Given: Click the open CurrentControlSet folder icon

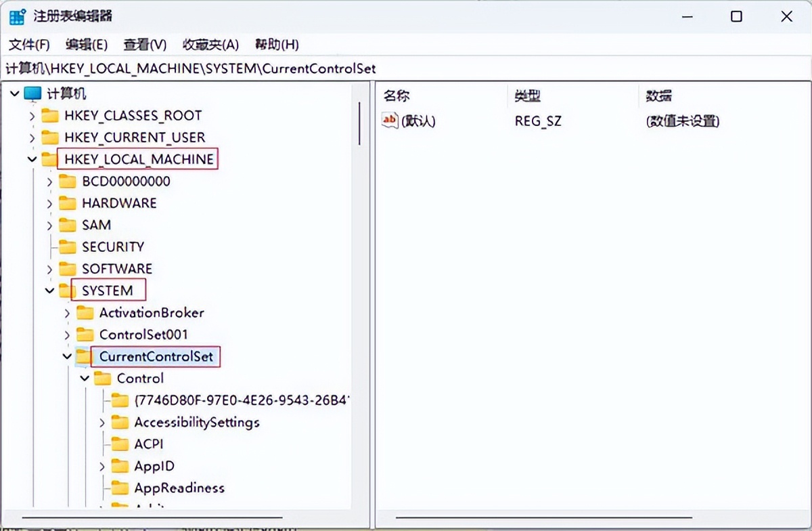Looking at the screenshot, I should point(84,356).
